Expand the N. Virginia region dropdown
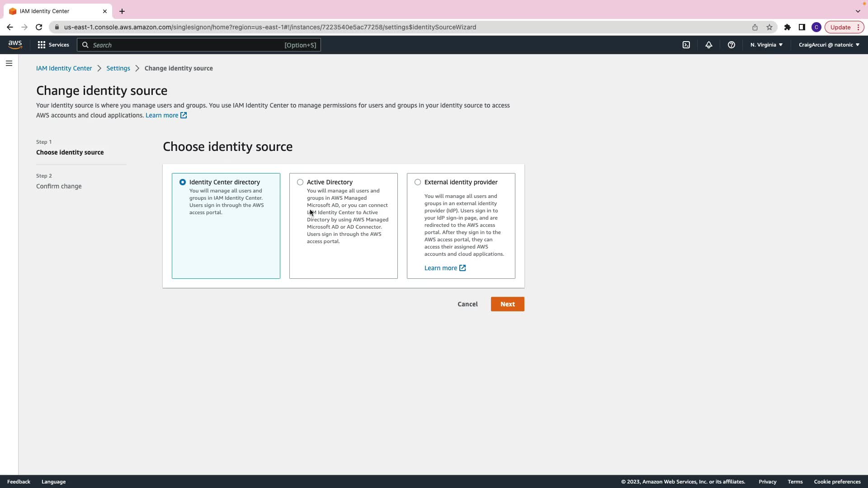868x488 pixels. [766, 45]
